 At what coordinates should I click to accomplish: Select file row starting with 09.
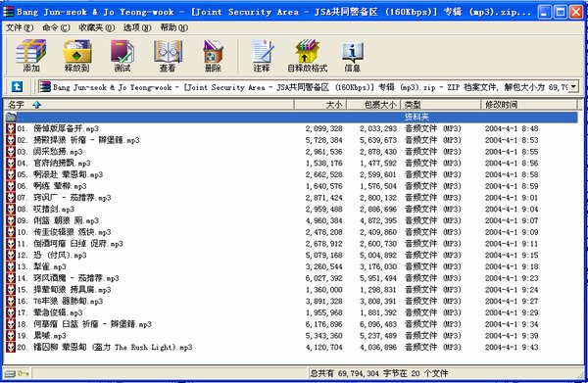291,220
